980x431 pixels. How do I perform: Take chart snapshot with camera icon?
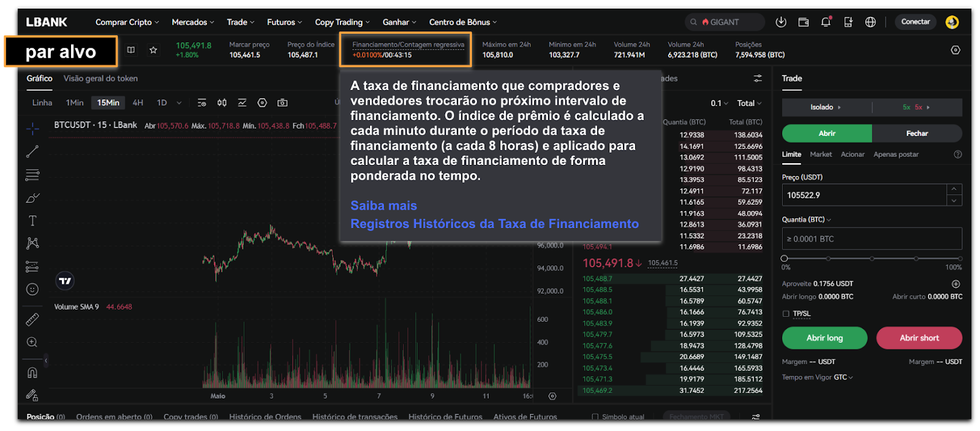(x=282, y=103)
